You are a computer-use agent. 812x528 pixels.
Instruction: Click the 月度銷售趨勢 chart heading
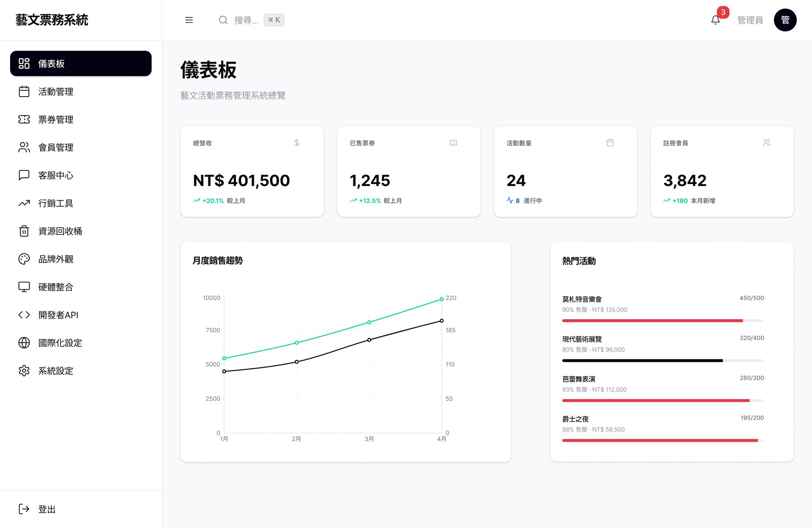coord(218,260)
